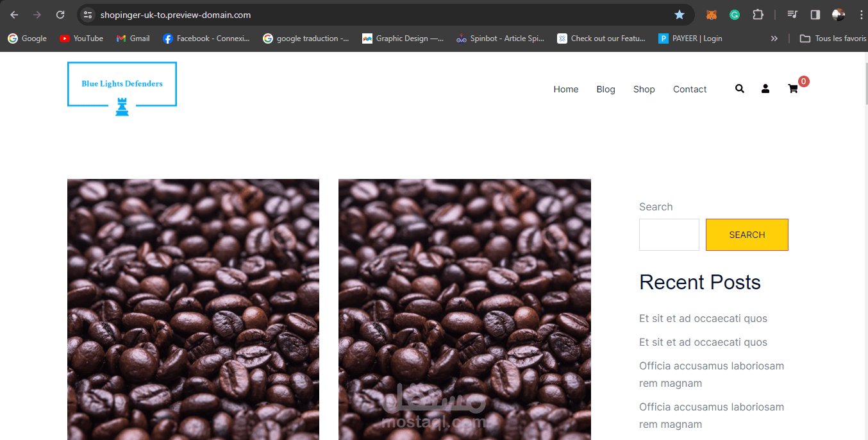Open first 'Officia accusamus laboriosam rem magnam' post
The height and width of the screenshot is (440, 868).
712,375
